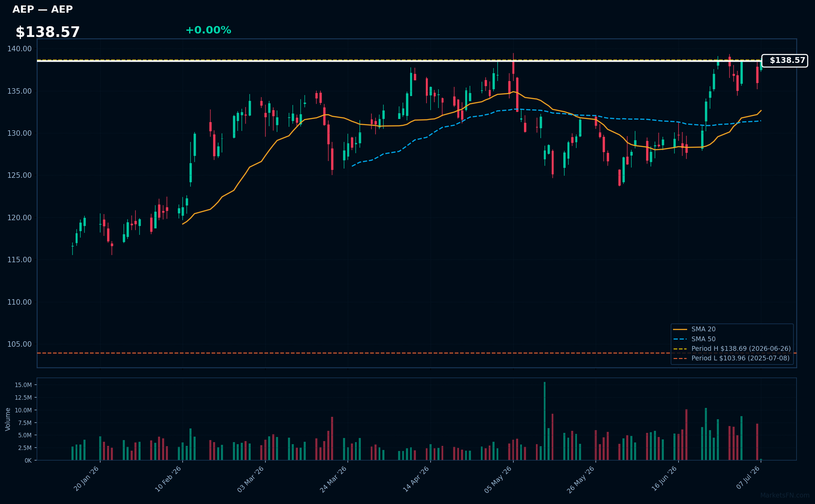Click the 110.00 price axis label
Screen dimensions: 815x504
point(19,302)
